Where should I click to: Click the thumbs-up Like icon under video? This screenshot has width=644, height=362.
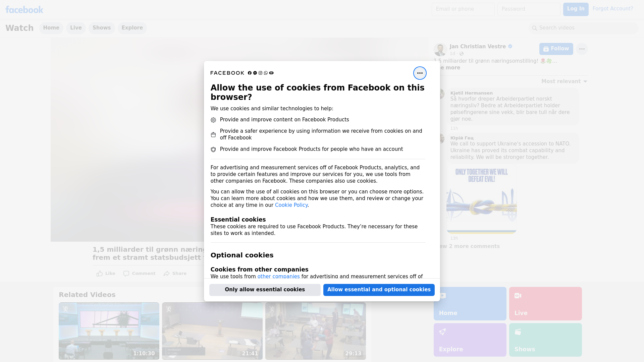click(100, 274)
